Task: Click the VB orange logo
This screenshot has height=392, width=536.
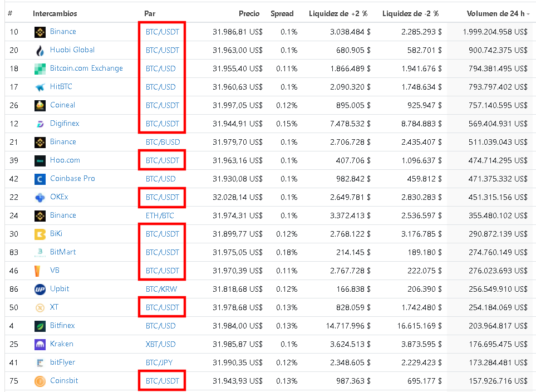Action: 38,271
